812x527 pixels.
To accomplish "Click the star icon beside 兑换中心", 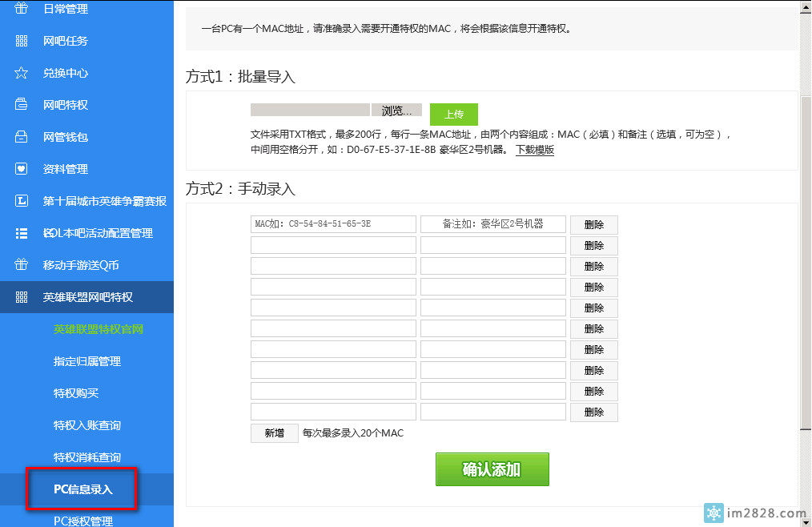I will pyautogui.click(x=22, y=73).
